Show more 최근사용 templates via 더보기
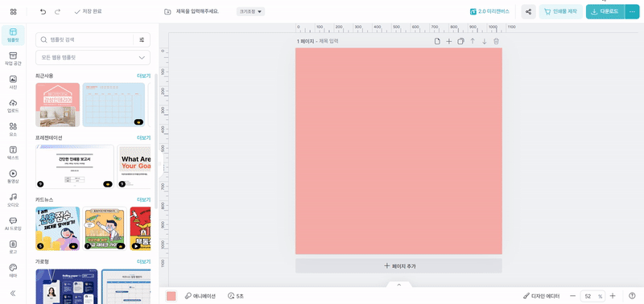Screen dimensions: 644x304 143,76
